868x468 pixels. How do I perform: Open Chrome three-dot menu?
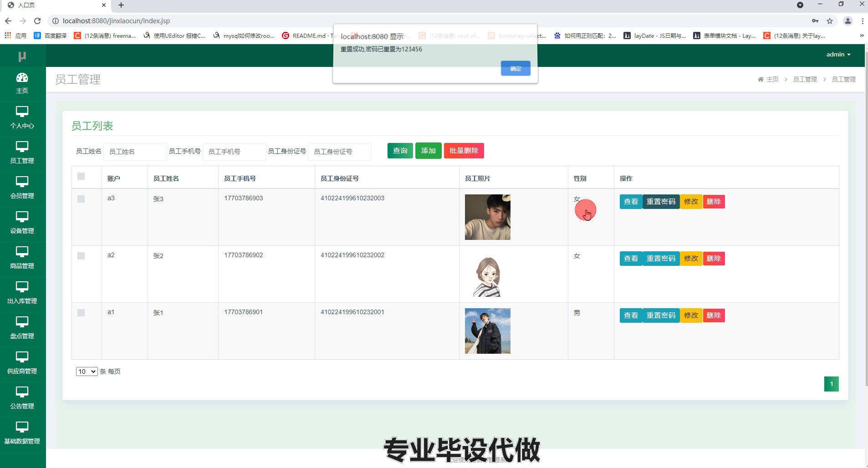[862, 21]
